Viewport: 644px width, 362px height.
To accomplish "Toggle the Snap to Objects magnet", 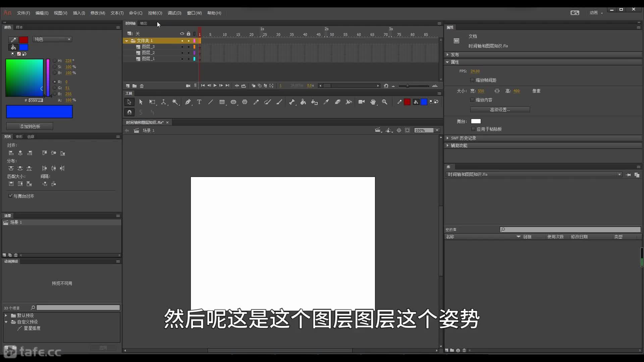I will pyautogui.click(x=129, y=112).
